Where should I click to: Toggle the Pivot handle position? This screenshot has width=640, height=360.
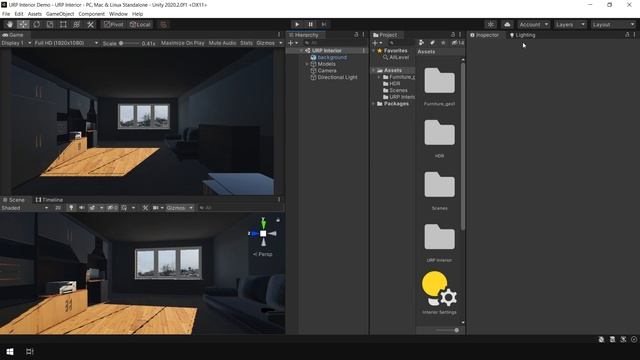113,24
